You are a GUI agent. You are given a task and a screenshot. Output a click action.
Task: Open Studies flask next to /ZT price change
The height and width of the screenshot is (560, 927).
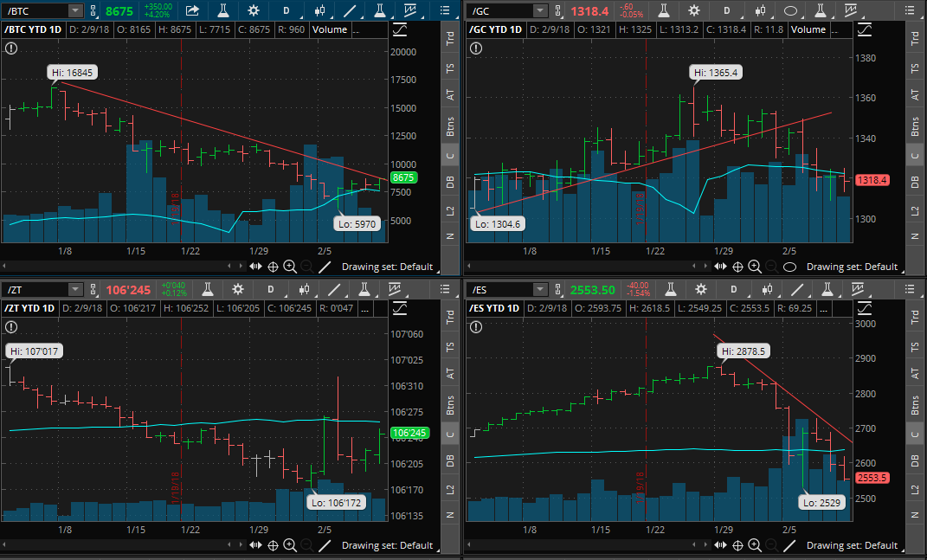[208, 289]
